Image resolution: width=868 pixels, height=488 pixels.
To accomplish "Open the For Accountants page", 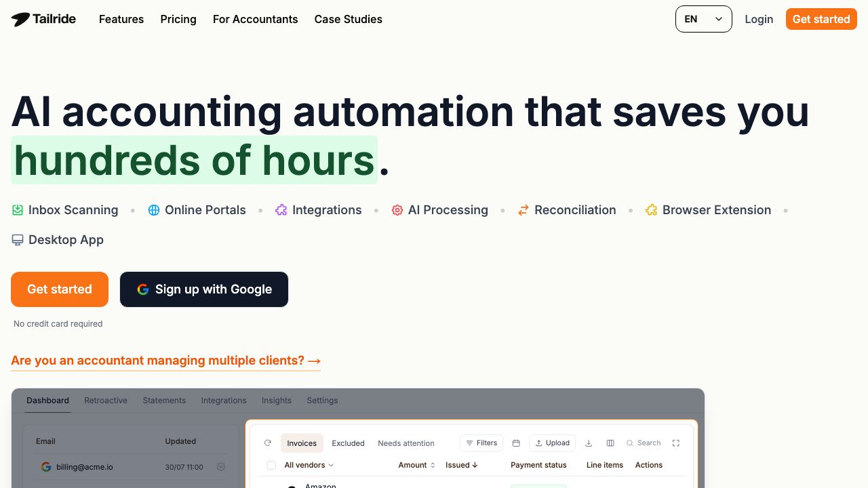I will click(x=255, y=19).
